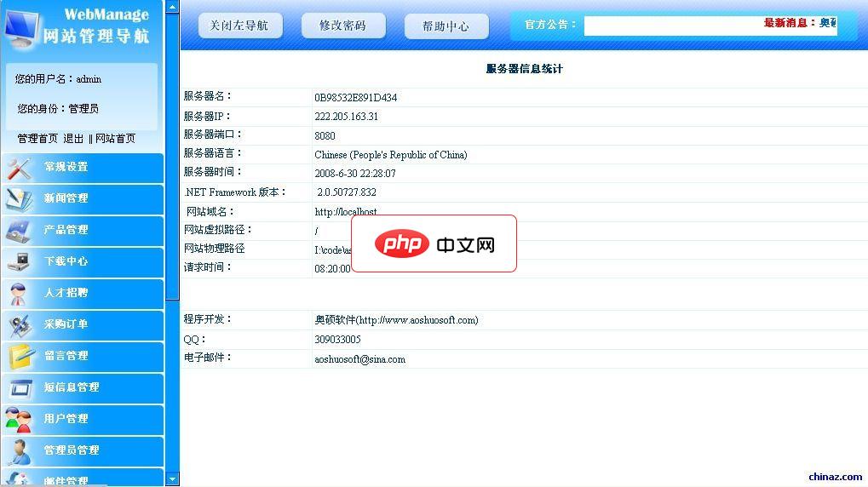This screenshot has height=487, width=868.
Task: Click the server language value Chinese (People's Republic of China)
Action: 391,154
